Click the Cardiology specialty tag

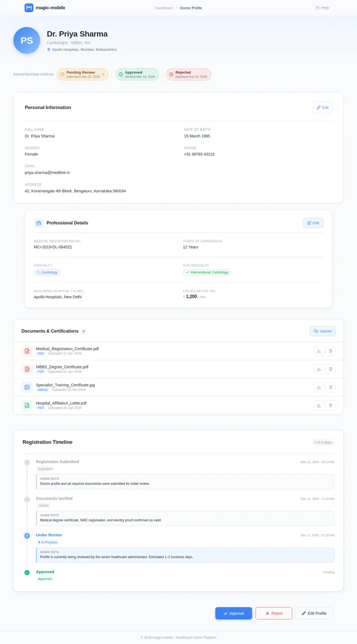47,273
